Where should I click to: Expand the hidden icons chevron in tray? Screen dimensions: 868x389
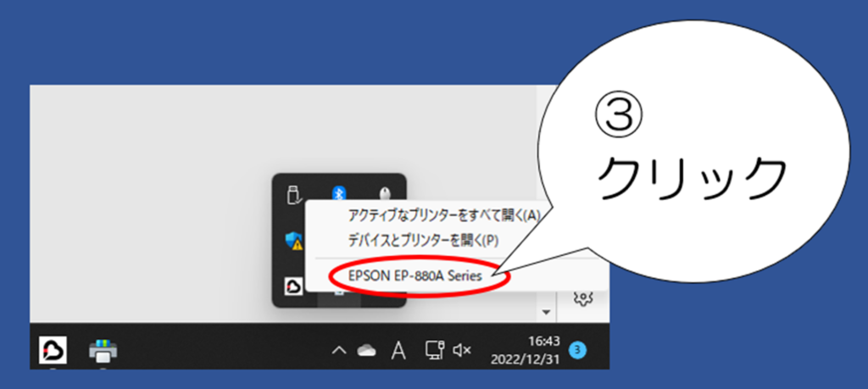[339, 351]
